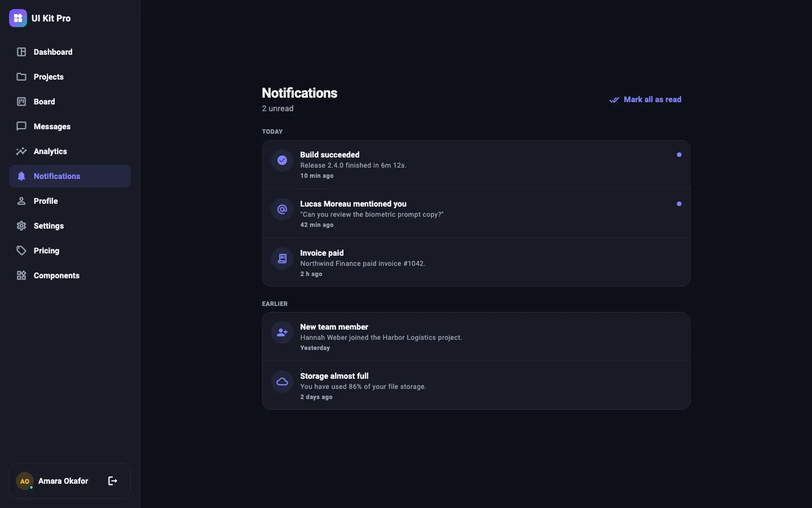Click the mention @ icon for Lucas Moreau

click(x=283, y=209)
